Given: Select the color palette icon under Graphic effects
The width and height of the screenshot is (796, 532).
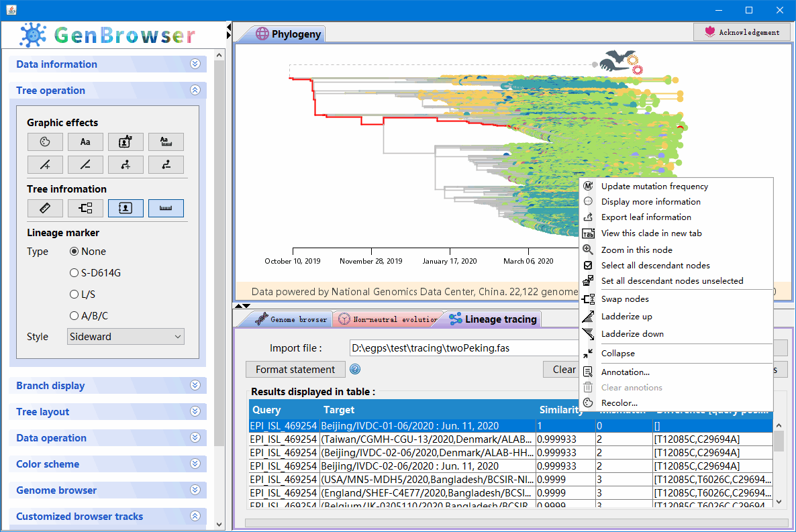Looking at the screenshot, I should coord(45,142).
